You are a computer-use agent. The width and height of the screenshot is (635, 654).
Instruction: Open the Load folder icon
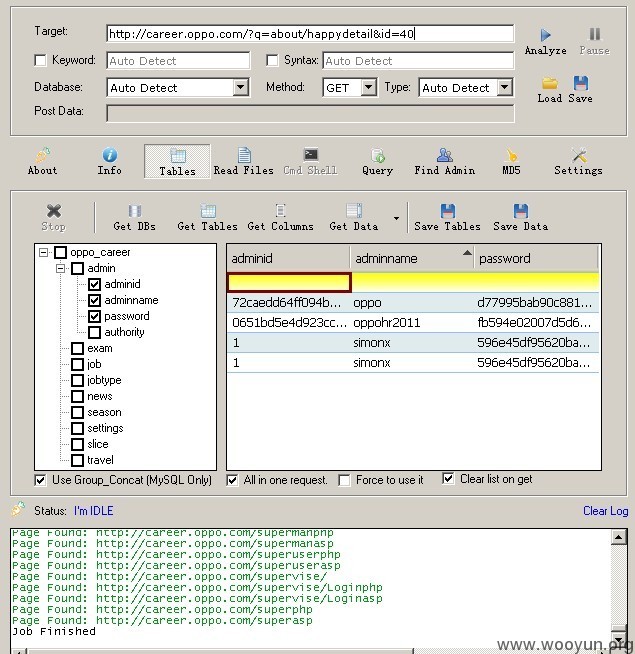coord(549,83)
